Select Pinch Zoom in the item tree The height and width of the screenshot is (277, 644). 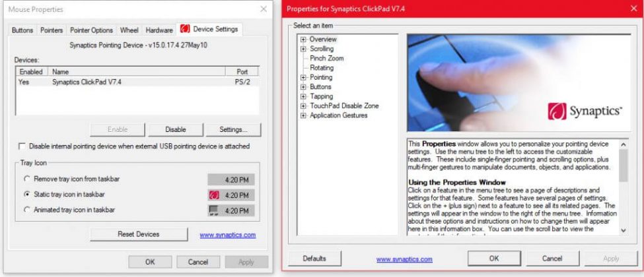coord(326,59)
